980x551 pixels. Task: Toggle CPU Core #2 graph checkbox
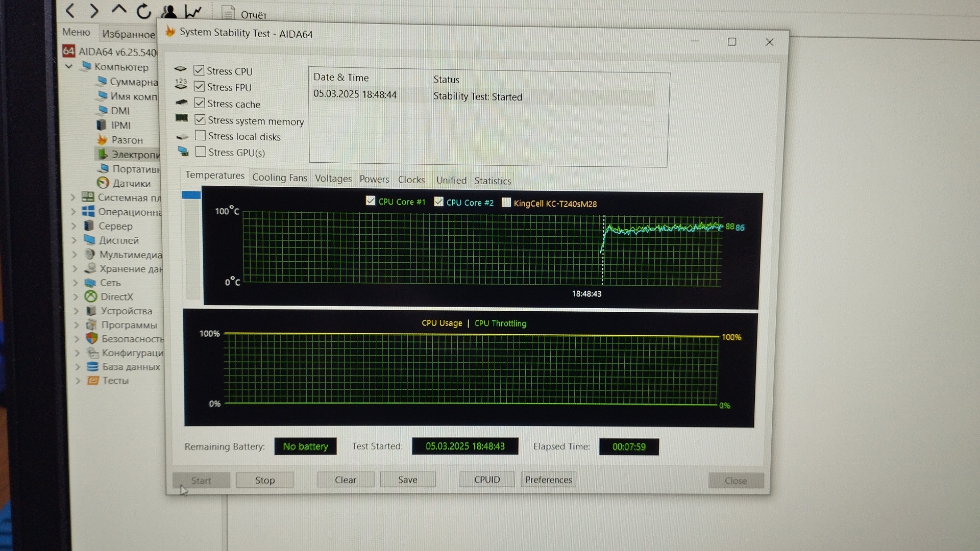(438, 202)
